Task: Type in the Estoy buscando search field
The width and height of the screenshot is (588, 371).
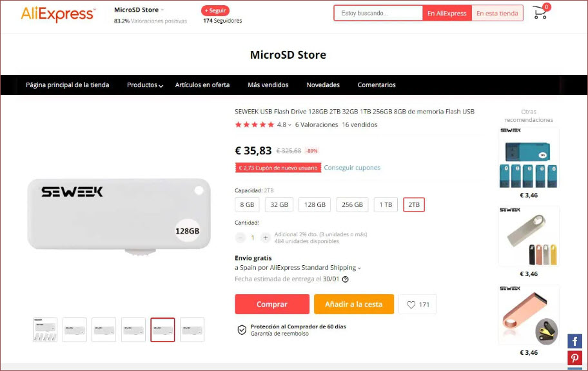Action: pos(378,13)
